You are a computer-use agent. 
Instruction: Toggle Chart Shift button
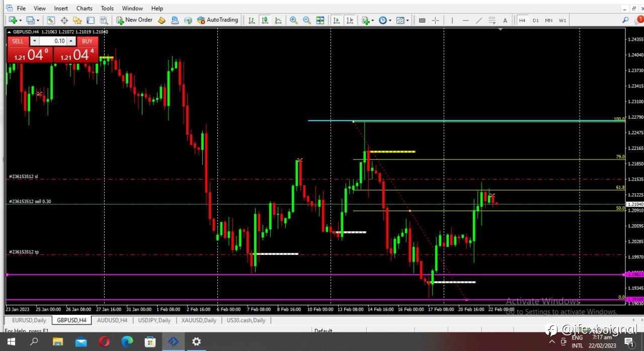[350, 20]
